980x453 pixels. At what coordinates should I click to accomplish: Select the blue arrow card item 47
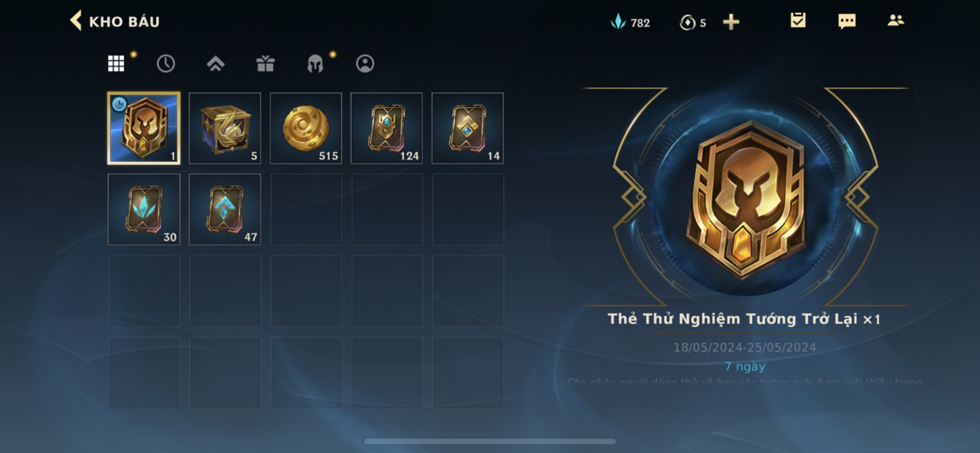pyautogui.click(x=225, y=210)
